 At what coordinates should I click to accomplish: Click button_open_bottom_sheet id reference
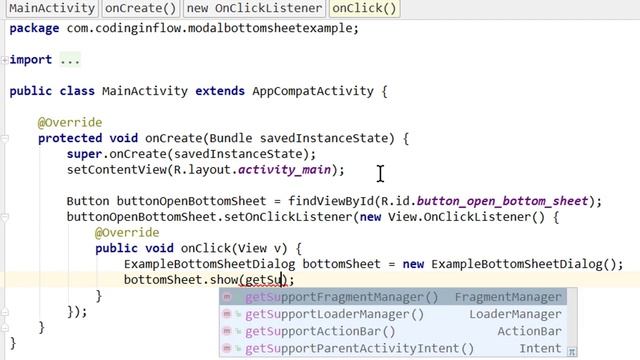click(502, 201)
